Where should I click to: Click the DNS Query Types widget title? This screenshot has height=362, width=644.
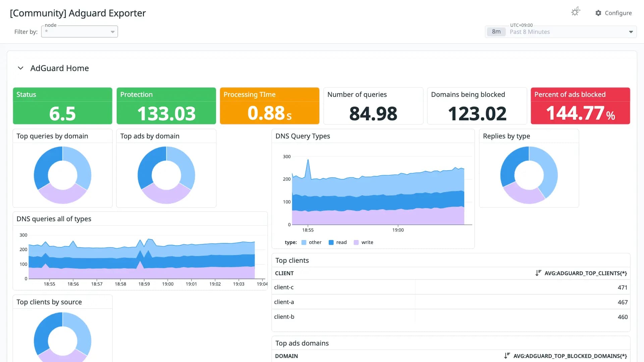303,136
